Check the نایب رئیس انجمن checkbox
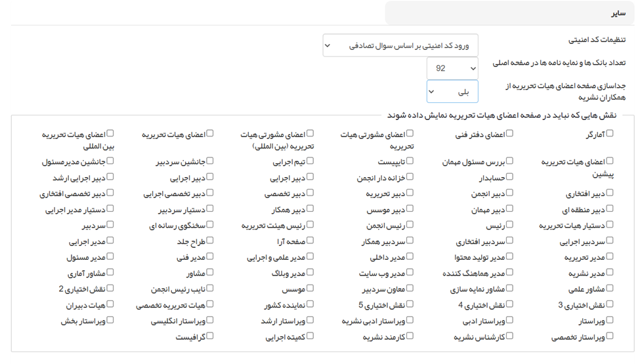Image resolution: width=640 pixels, height=364 pixels. pyautogui.click(x=210, y=288)
